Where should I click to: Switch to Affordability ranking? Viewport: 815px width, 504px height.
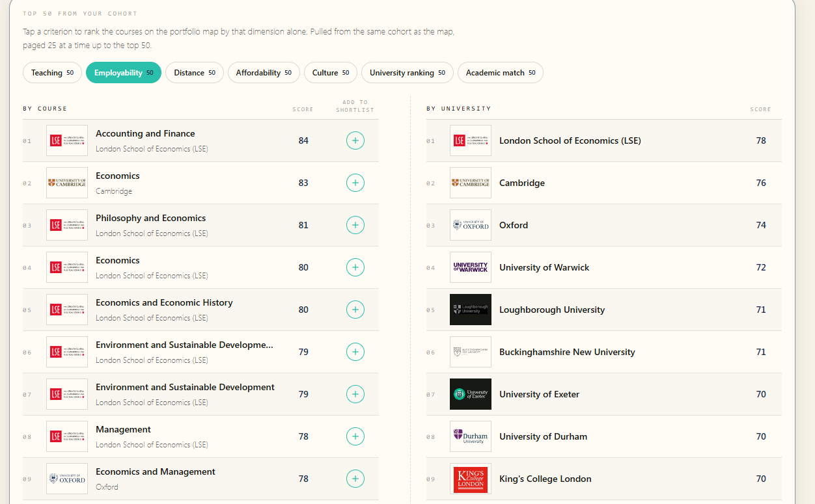[264, 73]
